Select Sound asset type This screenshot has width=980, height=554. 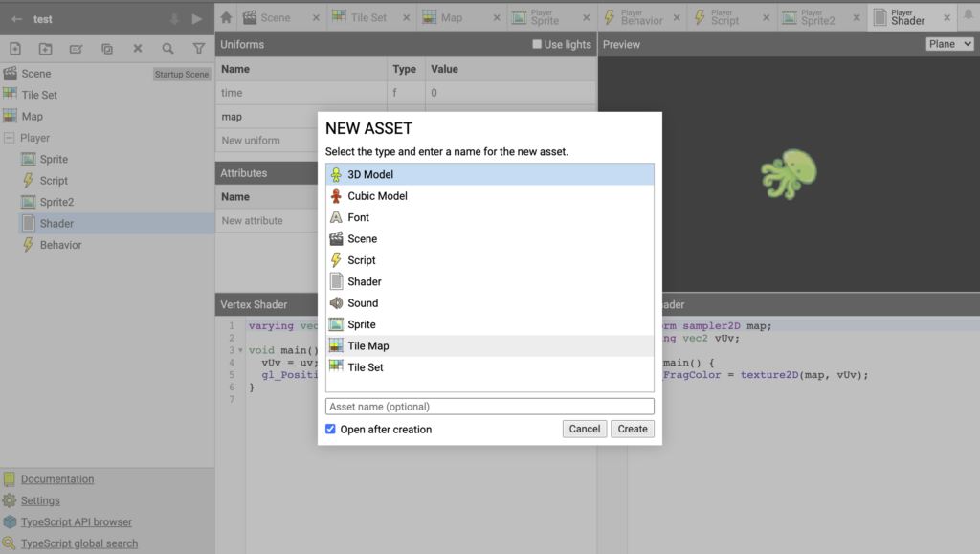point(490,303)
